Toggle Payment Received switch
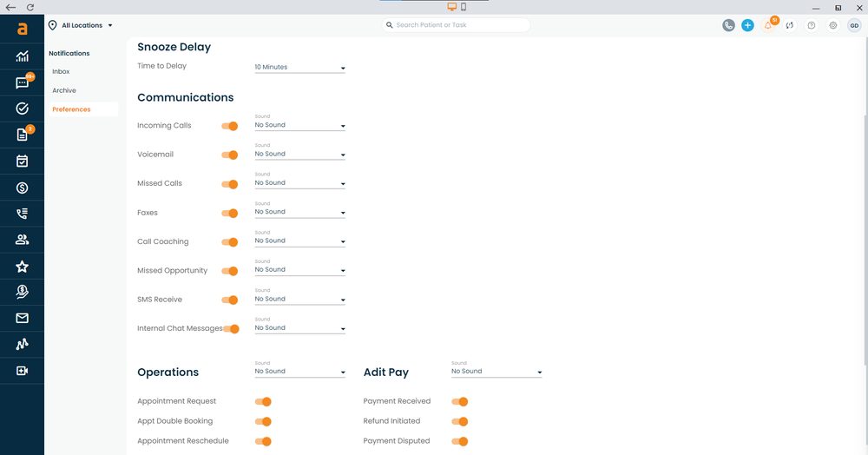The width and height of the screenshot is (868, 455). tap(460, 401)
